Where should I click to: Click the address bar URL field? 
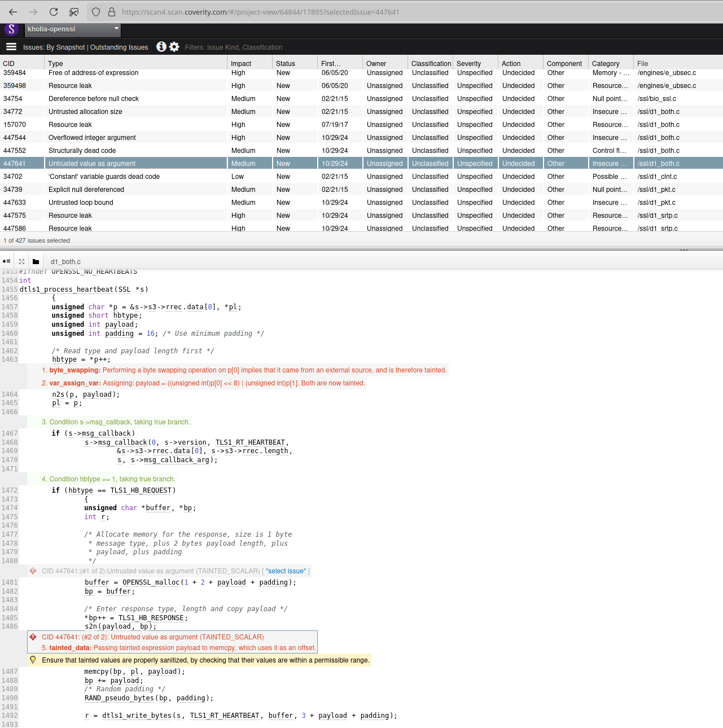[260, 12]
